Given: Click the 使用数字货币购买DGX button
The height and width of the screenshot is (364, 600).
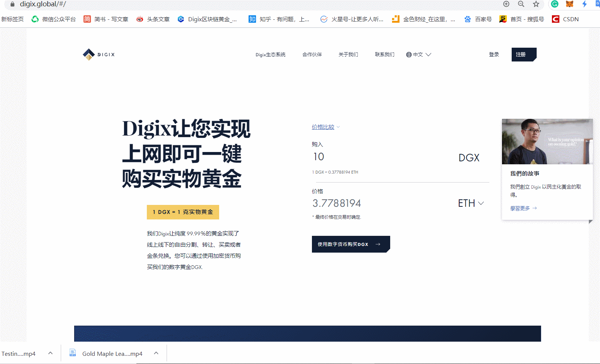Looking at the screenshot, I should point(351,244).
